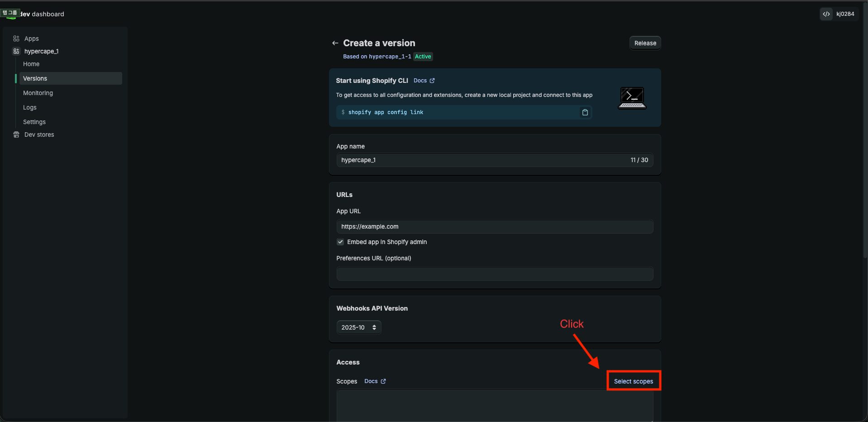Click the code icon next to kj0284
868x422 pixels.
[826, 14]
